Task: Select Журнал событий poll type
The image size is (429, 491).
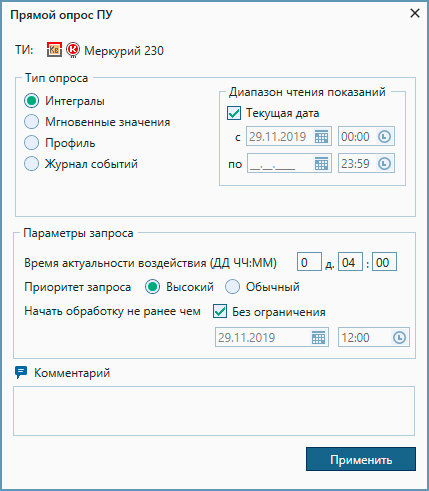Action: pos(32,164)
